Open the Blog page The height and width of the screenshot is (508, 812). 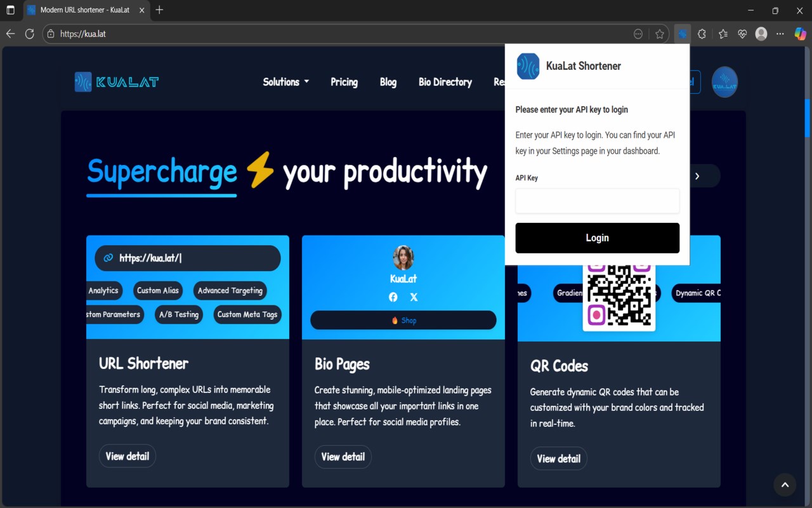click(x=388, y=82)
